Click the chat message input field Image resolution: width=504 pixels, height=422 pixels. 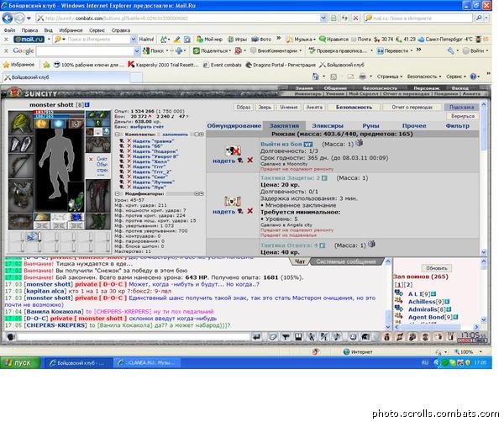click(x=134, y=337)
